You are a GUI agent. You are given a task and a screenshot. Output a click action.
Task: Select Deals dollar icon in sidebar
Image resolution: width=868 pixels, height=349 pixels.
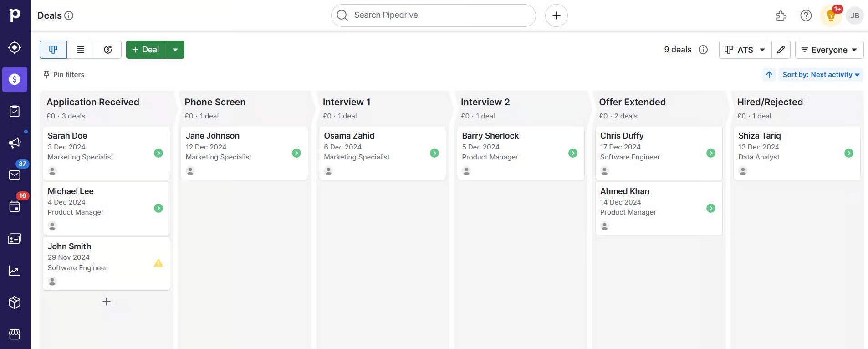coord(15,79)
